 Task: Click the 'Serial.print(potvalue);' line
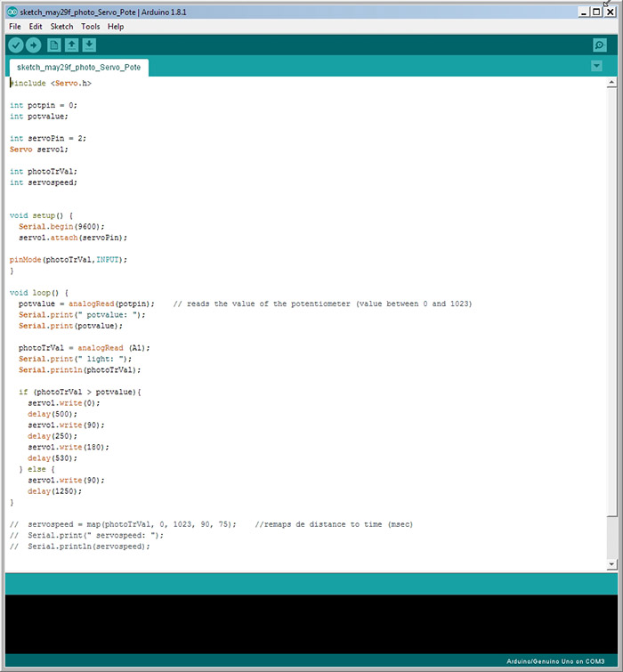click(x=70, y=326)
